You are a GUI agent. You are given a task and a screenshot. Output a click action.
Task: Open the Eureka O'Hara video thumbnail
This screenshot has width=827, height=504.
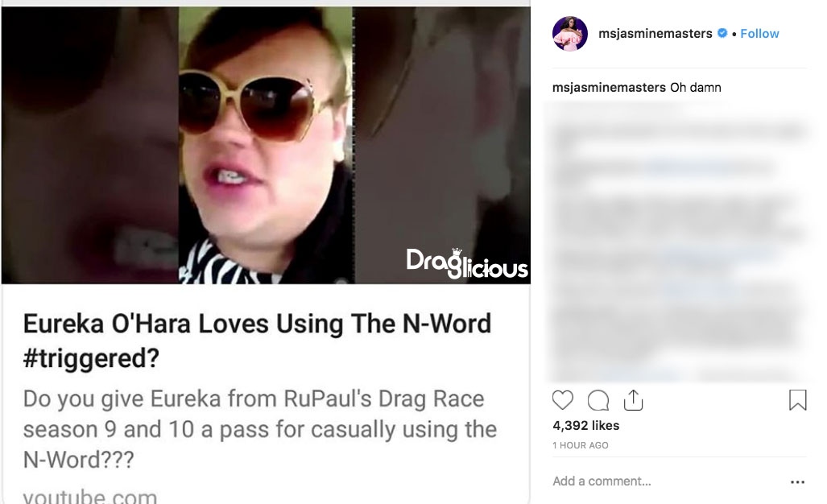click(x=266, y=146)
